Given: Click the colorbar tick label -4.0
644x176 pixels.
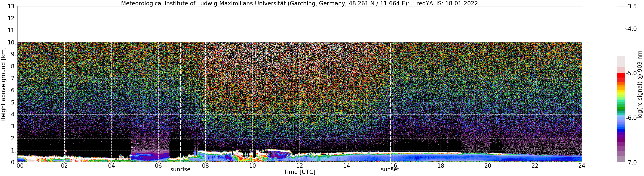Looking at the screenshot, I should [632, 29].
